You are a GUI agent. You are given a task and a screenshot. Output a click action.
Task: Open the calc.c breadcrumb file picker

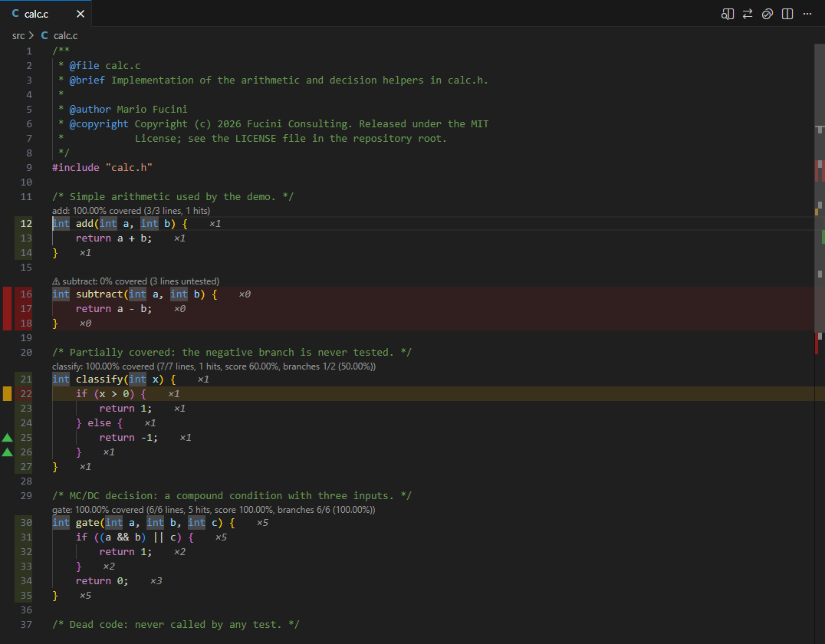click(65, 35)
